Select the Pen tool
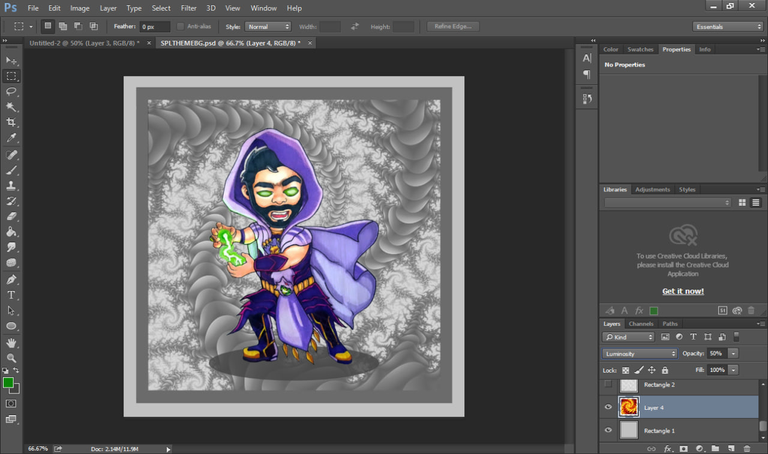The height and width of the screenshot is (454, 768). coord(11,280)
